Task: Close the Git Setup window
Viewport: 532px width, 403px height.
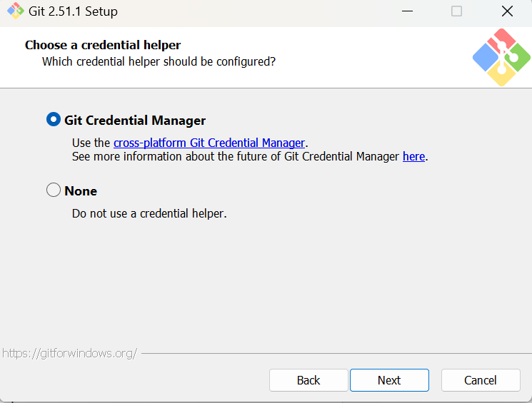Action: coord(507,11)
